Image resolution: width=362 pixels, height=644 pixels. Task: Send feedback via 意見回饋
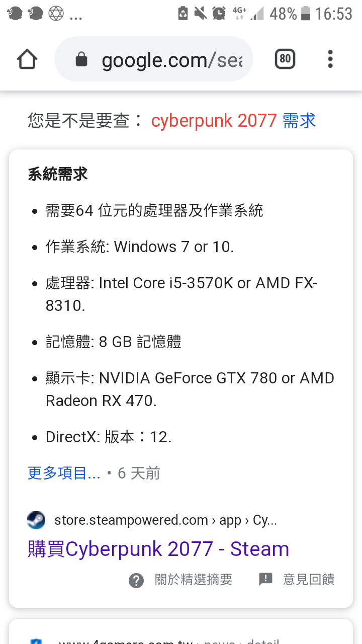(x=309, y=580)
